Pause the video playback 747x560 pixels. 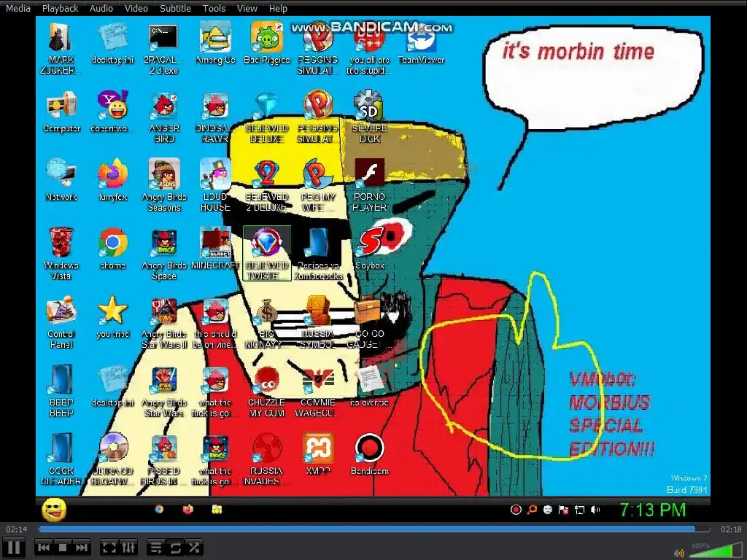[x=14, y=547]
